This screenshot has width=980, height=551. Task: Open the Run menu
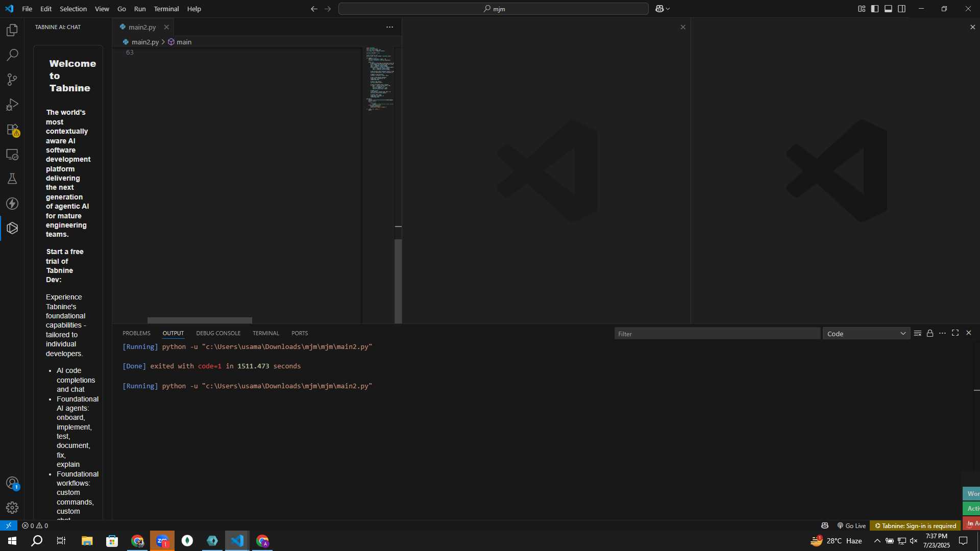click(140, 9)
